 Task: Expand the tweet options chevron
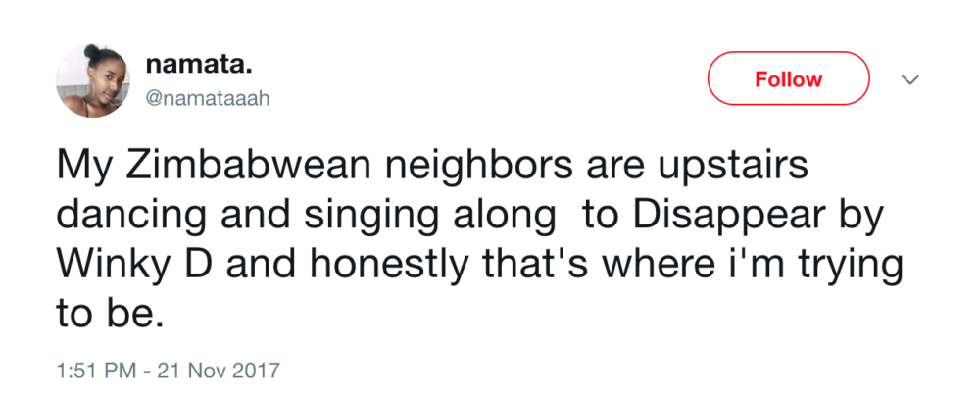click(x=910, y=79)
